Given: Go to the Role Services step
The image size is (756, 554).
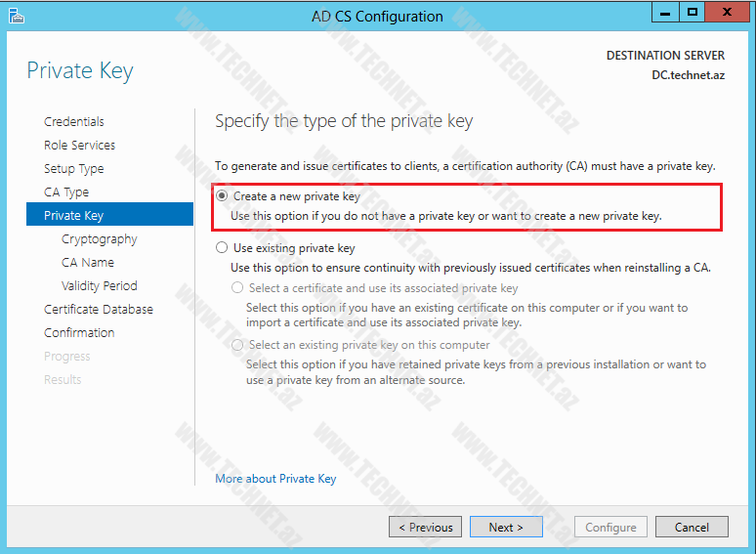Looking at the screenshot, I should coord(79,146).
